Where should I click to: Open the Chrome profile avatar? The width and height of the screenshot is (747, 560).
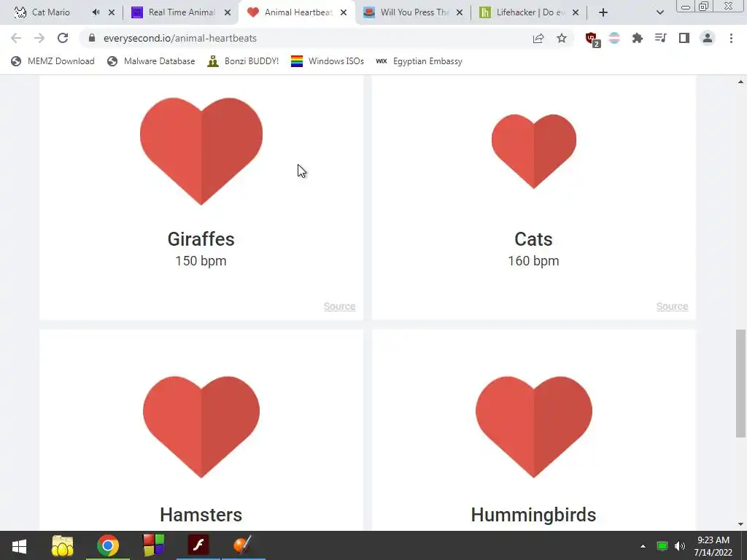point(708,38)
